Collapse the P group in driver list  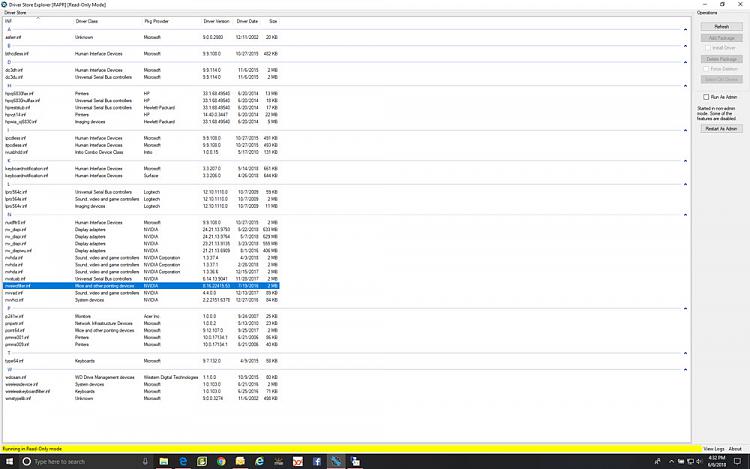685,308
